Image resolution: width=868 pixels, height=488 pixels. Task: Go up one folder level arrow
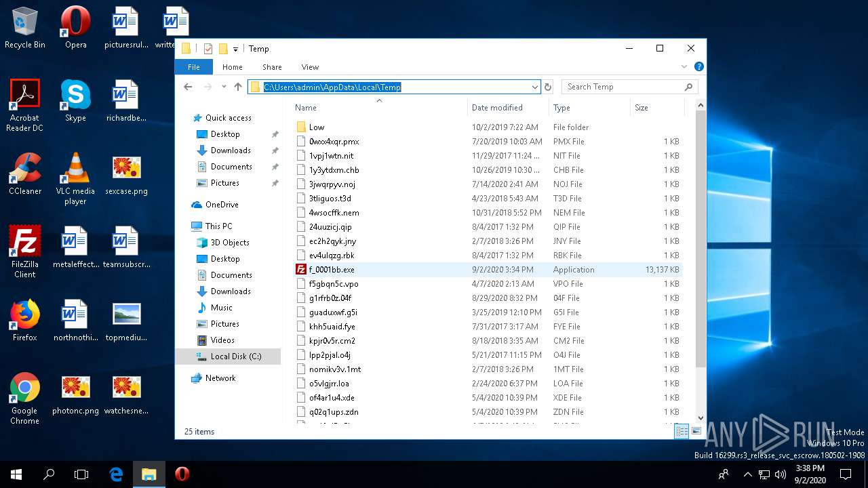tap(238, 87)
